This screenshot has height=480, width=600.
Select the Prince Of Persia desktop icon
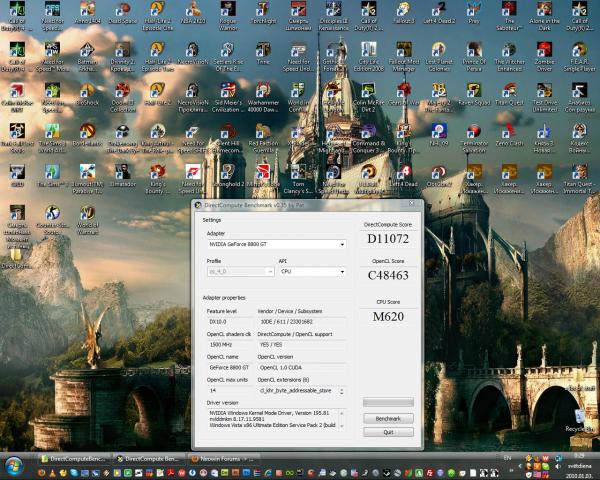(474, 57)
